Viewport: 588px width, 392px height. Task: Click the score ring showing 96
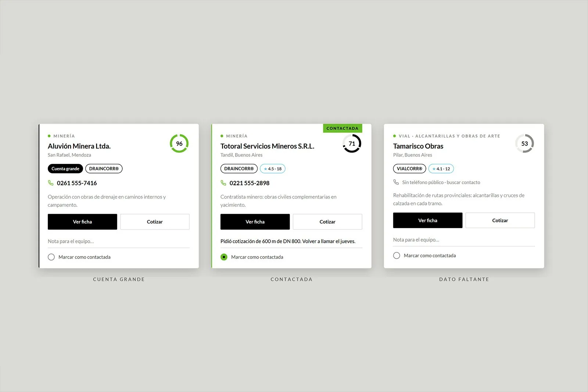179,144
